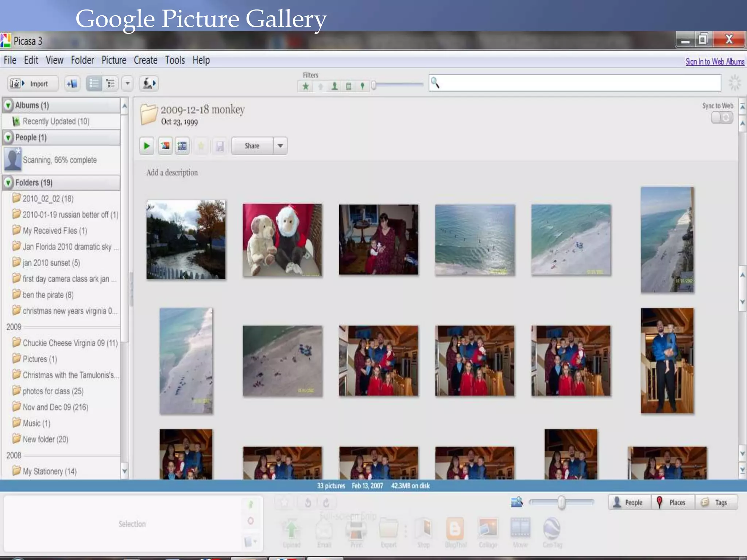The width and height of the screenshot is (747, 560).
Task: Click the Print icon in bottom toolbar
Action: [x=356, y=533]
